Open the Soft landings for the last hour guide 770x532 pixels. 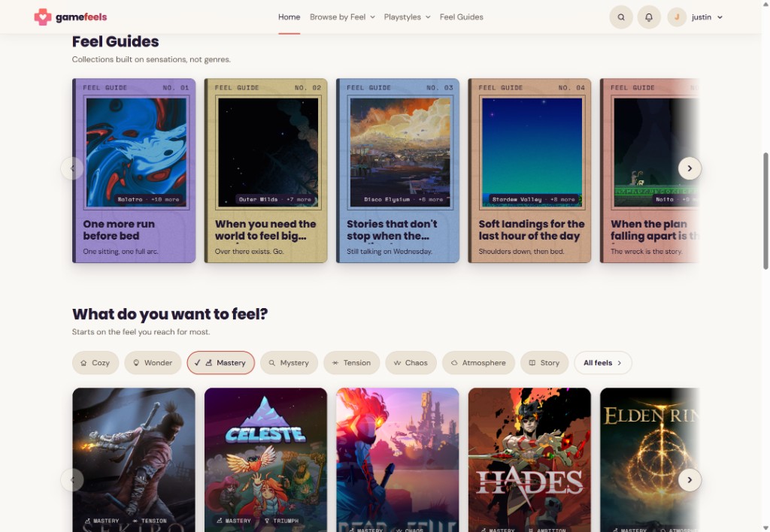pyautogui.click(x=529, y=171)
